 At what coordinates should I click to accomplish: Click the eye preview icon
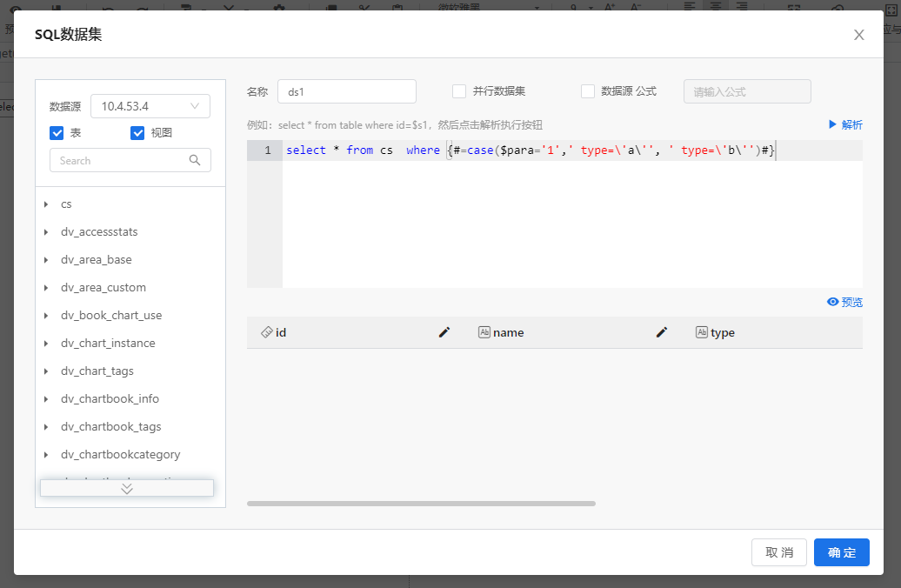pyautogui.click(x=832, y=302)
